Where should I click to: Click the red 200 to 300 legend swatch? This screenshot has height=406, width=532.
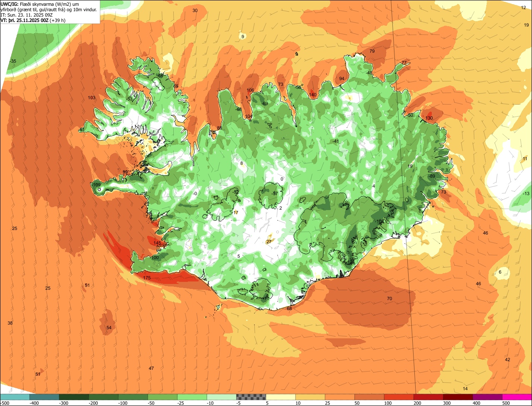428,397
